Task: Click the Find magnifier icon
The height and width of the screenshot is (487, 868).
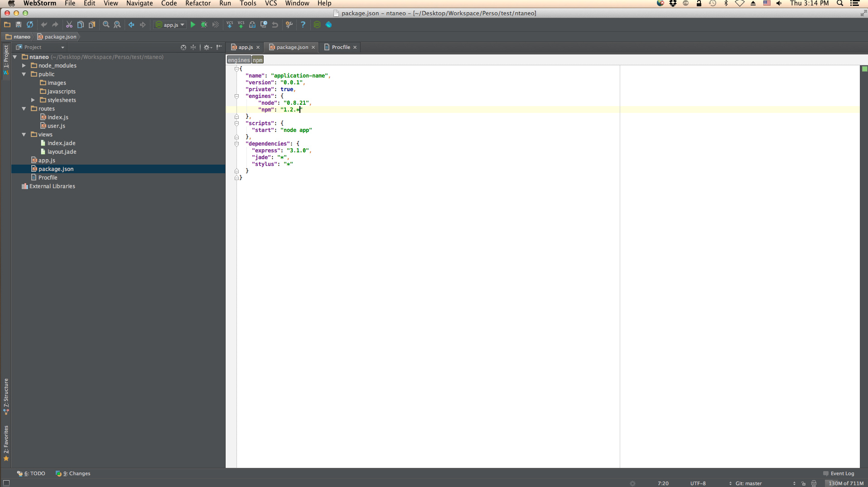Action: 106,25
